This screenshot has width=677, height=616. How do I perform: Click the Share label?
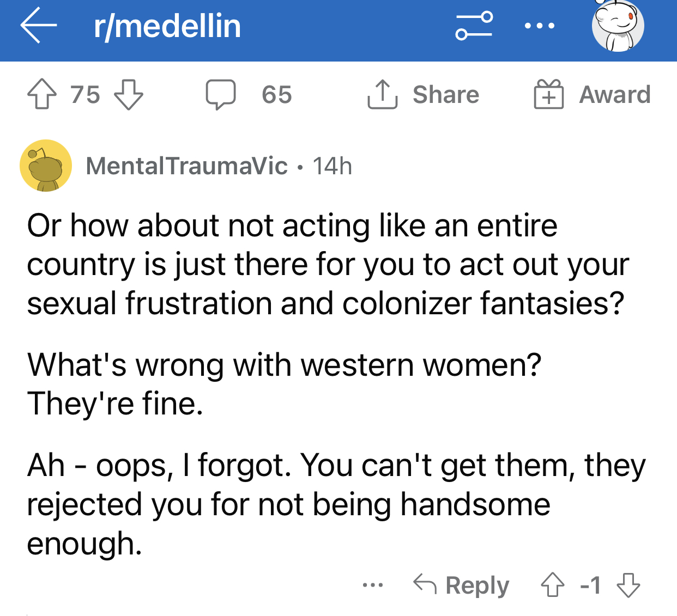click(x=446, y=95)
